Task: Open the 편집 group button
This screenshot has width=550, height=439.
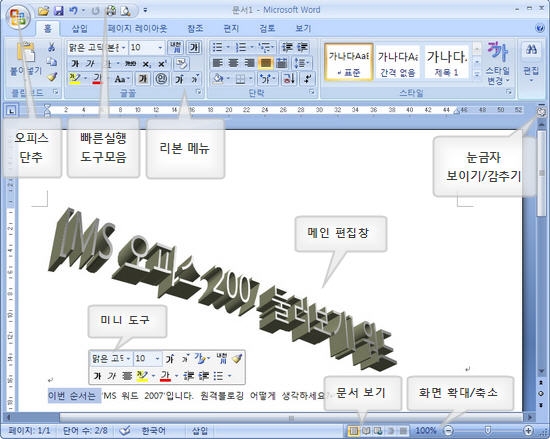Action: (x=531, y=63)
